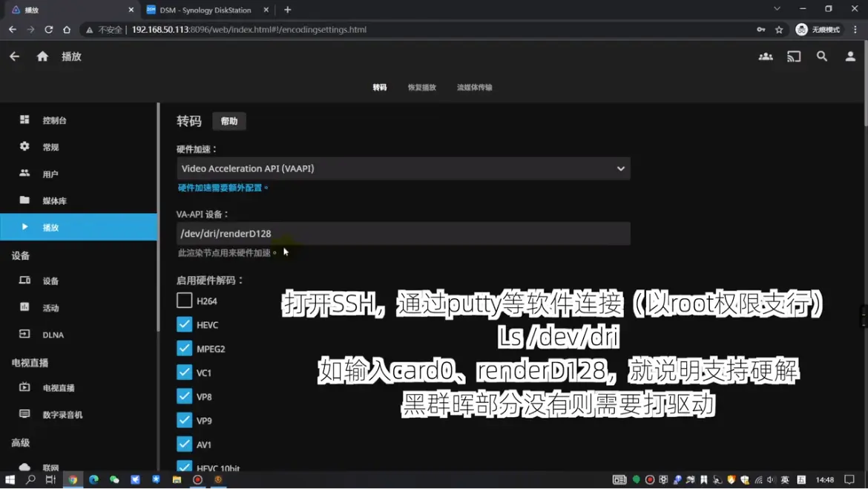
Task: Click the search magnifier icon
Action: 822,56
